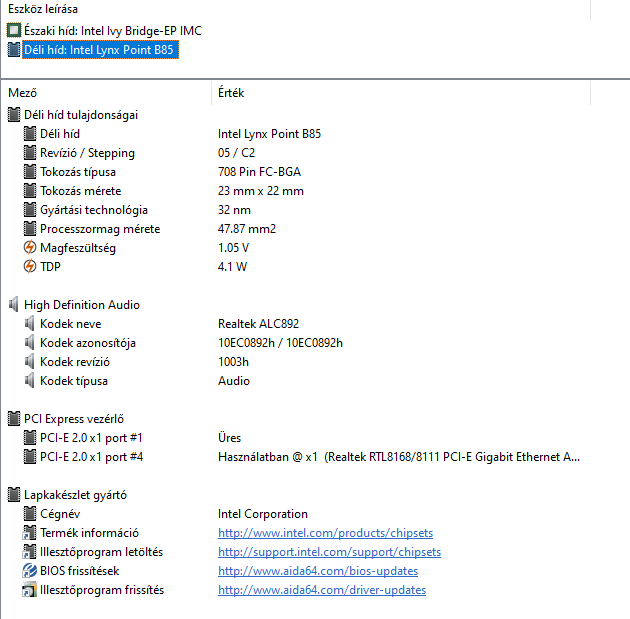Click the PCI-E 2.0 x1 port #4 icon
This screenshot has width=630, height=619.
click(x=30, y=457)
